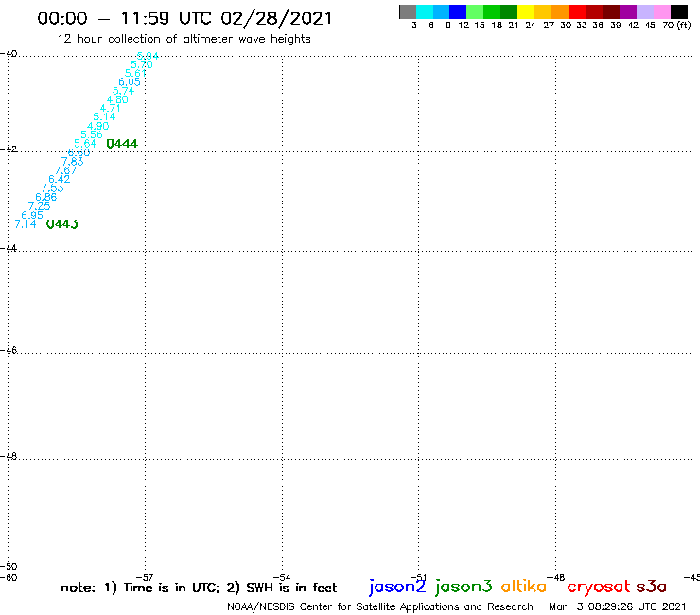Screen dimensions: 700x615
Task: Click the '70 (ft)' scale label
Action: (676, 25)
